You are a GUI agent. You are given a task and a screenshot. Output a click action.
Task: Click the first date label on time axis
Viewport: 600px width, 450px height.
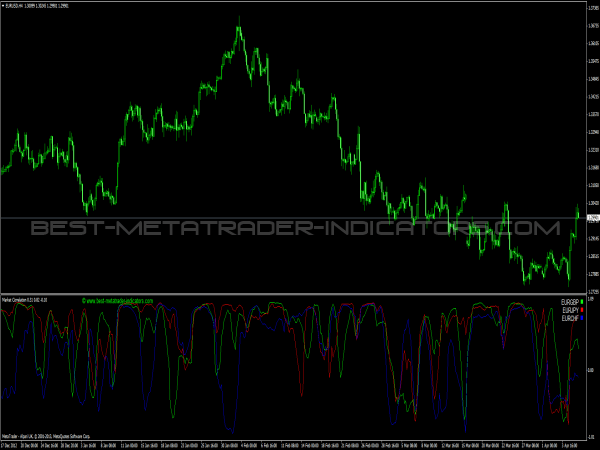(x=9, y=445)
